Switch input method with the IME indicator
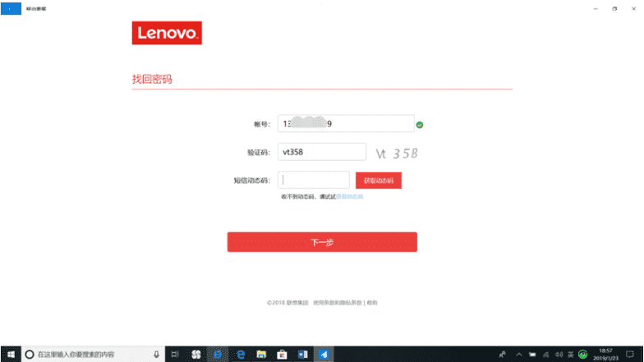The image size is (644, 362). pyautogui.click(x=570, y=355)
